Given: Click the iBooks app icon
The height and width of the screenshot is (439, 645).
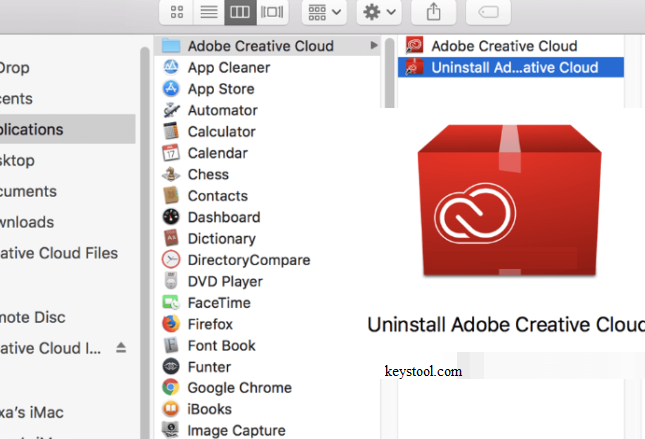Looking at the screenshot, I should (x=171, y=409).
